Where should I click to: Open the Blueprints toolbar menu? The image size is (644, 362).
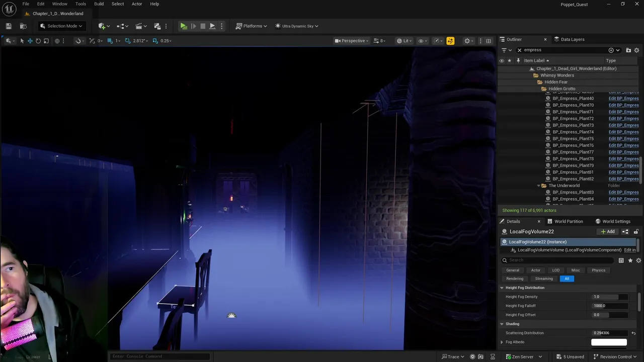122,26
